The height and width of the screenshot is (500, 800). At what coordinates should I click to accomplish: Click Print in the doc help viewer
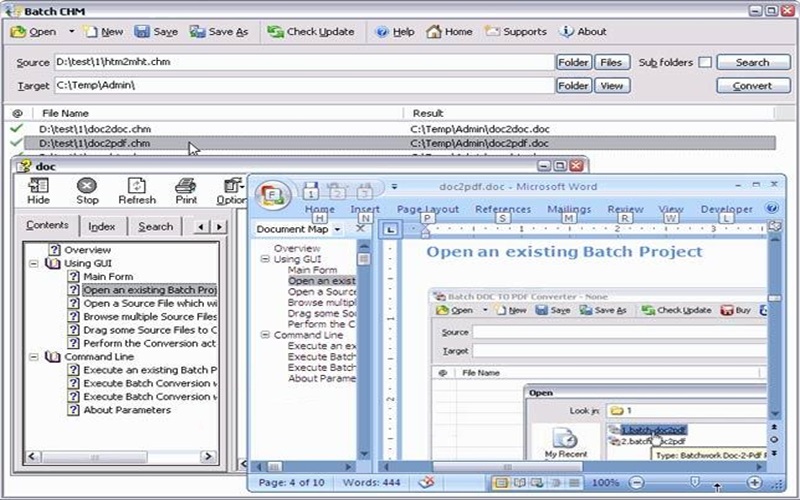(186, 191)
